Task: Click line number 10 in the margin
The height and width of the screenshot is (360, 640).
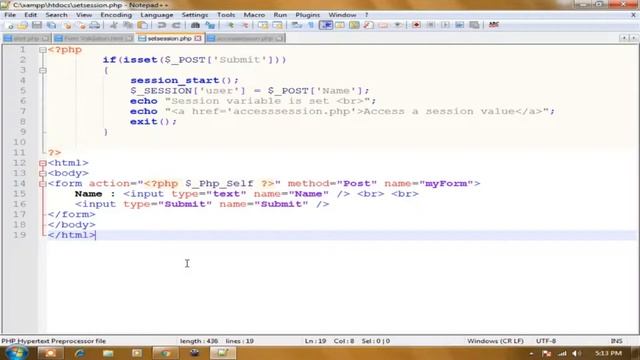Action: [19, 142]
